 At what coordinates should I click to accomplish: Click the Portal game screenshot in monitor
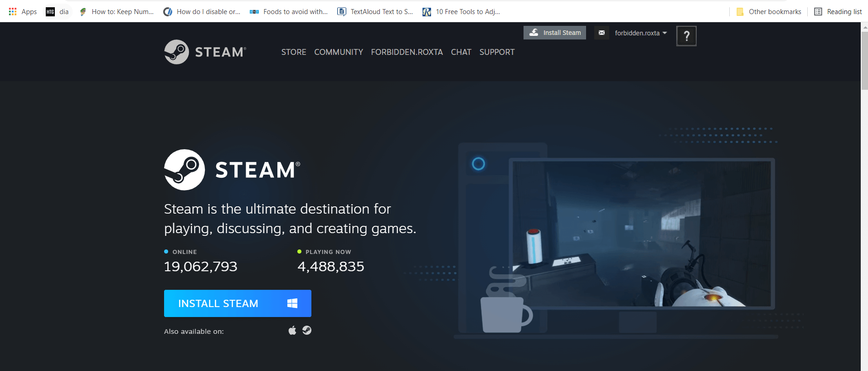click(x=641, y=234)
